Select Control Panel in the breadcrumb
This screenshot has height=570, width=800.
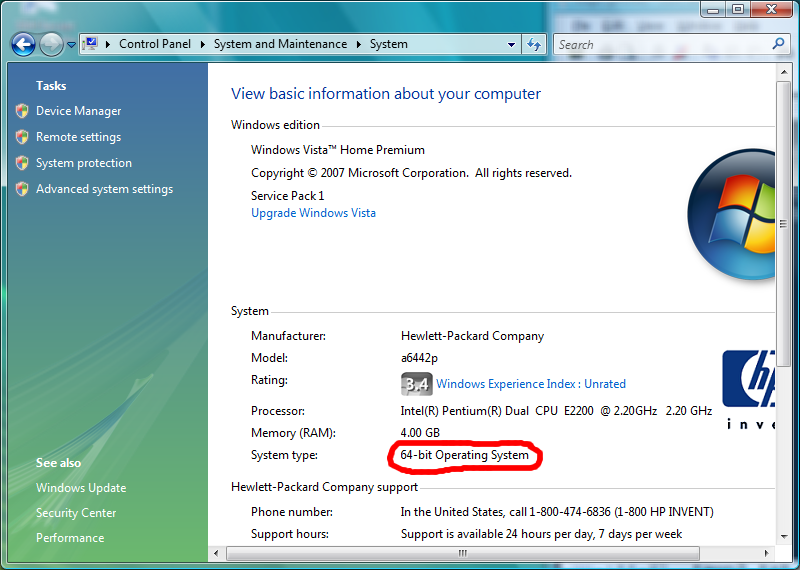pos(154,44)
